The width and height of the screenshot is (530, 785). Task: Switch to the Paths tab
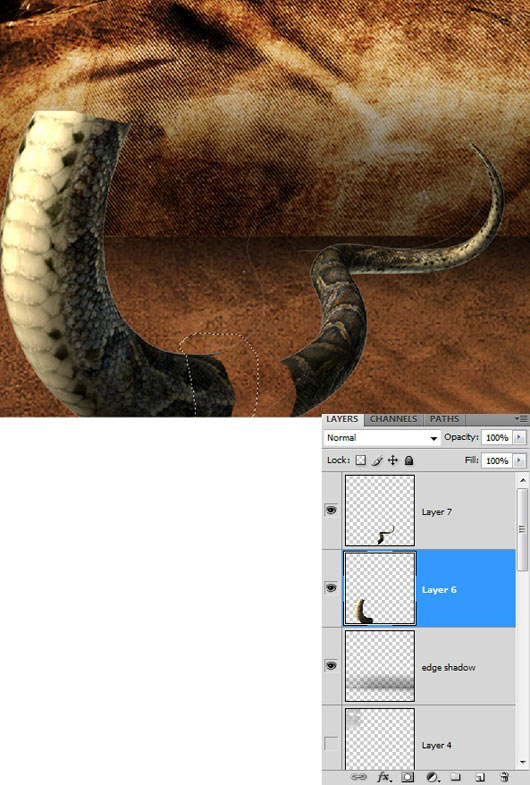coord(444,419)
